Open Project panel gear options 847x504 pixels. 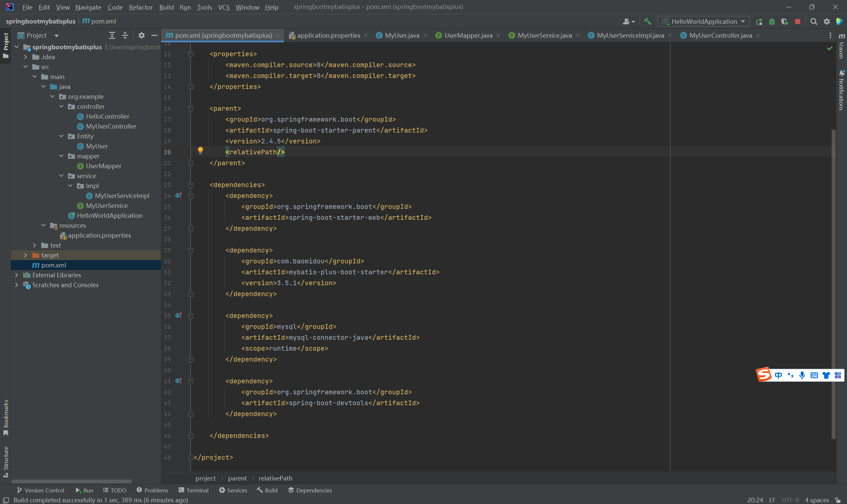(141, 35)
